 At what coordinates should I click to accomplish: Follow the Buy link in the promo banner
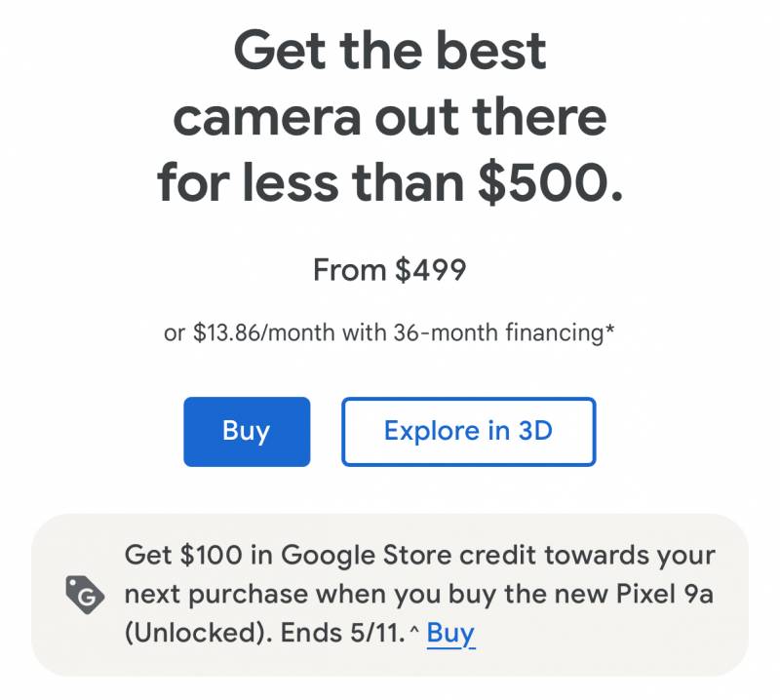[x=450, y=633]
